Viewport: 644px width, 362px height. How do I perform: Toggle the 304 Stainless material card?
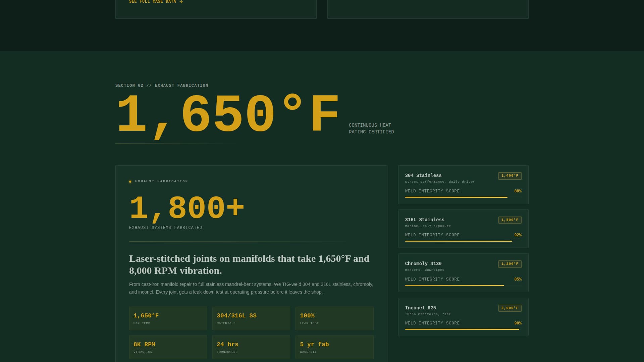(x=463, y=184)
